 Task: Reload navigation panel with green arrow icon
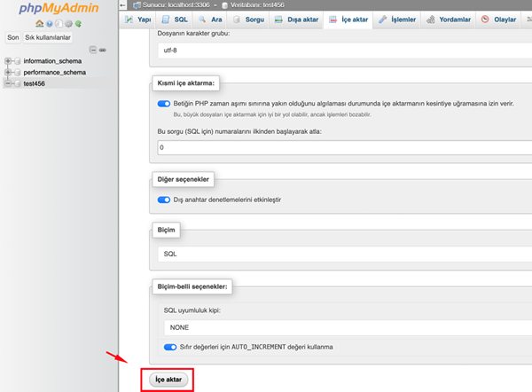(x=78, y=24)
